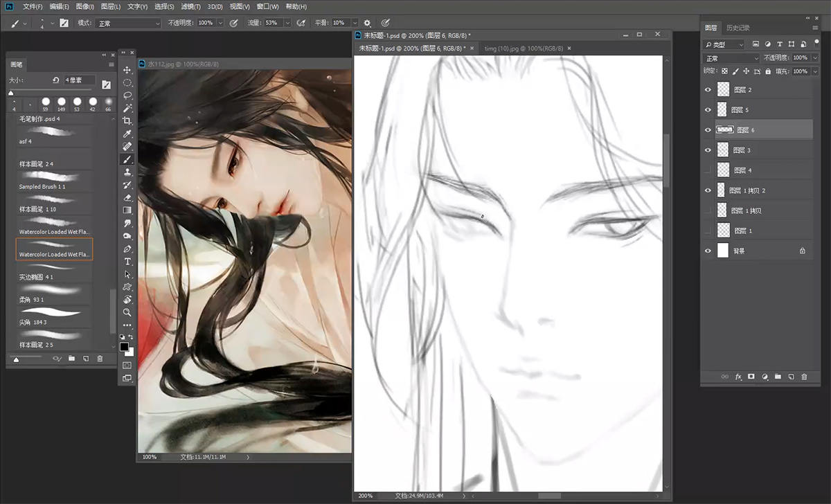Pick the Eyedropper tool
The width and height of the screenshot is (831, 504).
127,134
